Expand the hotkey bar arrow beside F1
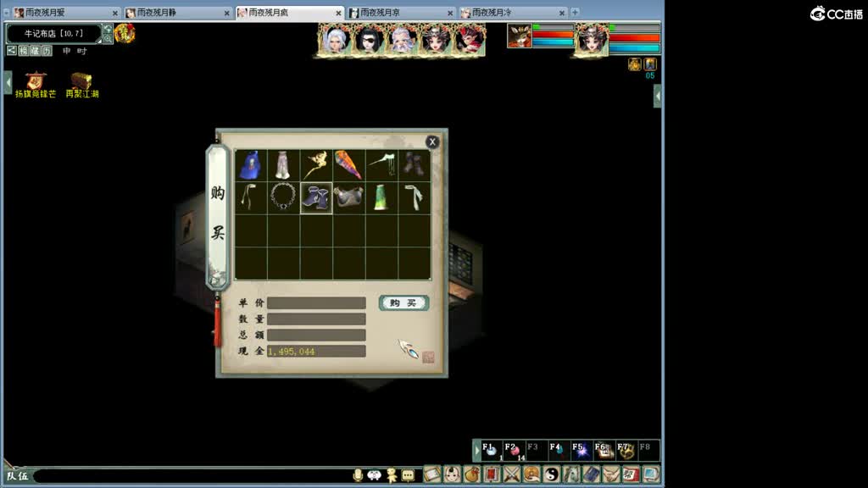The height and width of the screenshot is (488, 868). [x=476, y=451]
